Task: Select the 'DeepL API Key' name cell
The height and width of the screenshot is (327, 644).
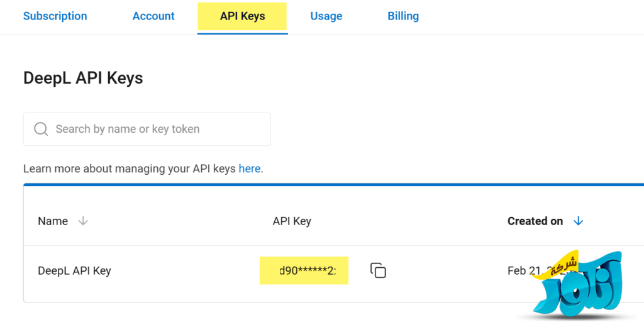Action: [x=74, y=271]
